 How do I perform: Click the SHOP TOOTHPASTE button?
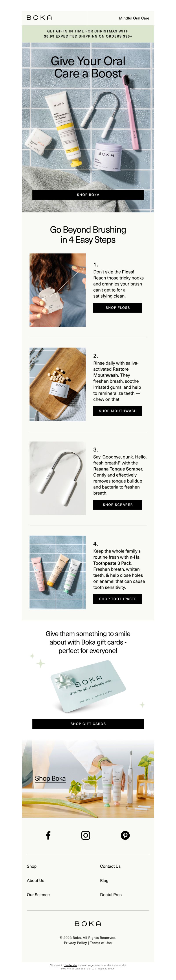(118, 599)
